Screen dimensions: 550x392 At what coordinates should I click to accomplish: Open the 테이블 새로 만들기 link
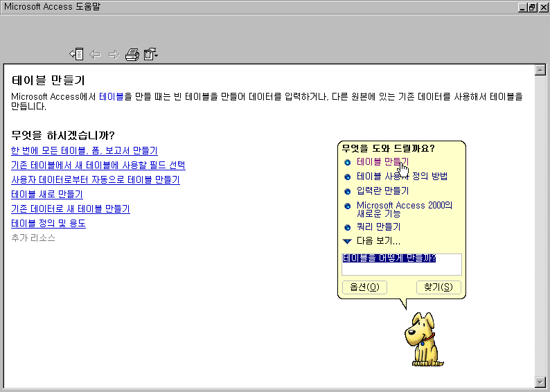coord(47,194)
